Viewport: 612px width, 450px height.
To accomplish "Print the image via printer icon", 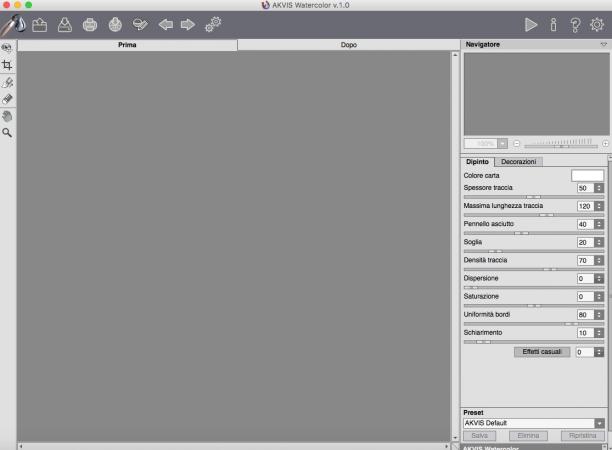I will coord(90,25).
